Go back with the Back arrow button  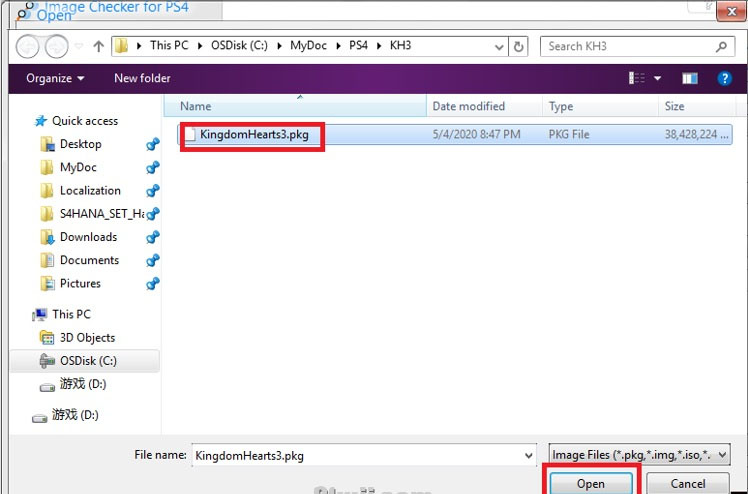(x=27, y=46)
